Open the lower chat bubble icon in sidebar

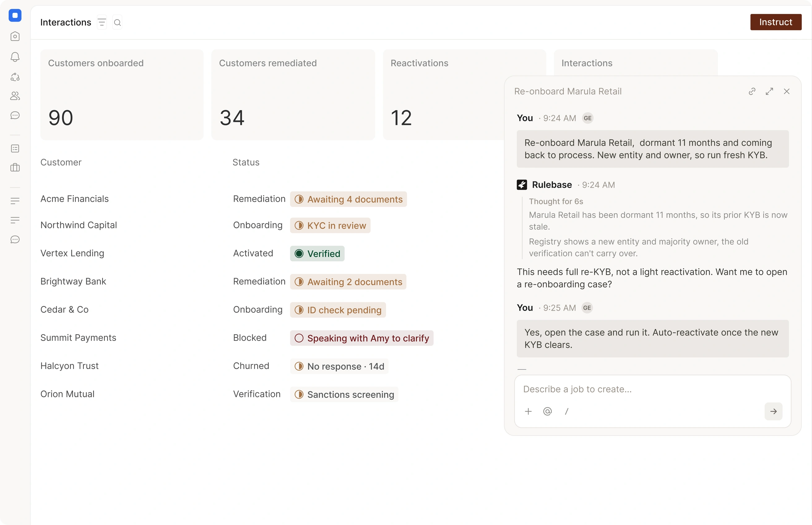[15, 240]
